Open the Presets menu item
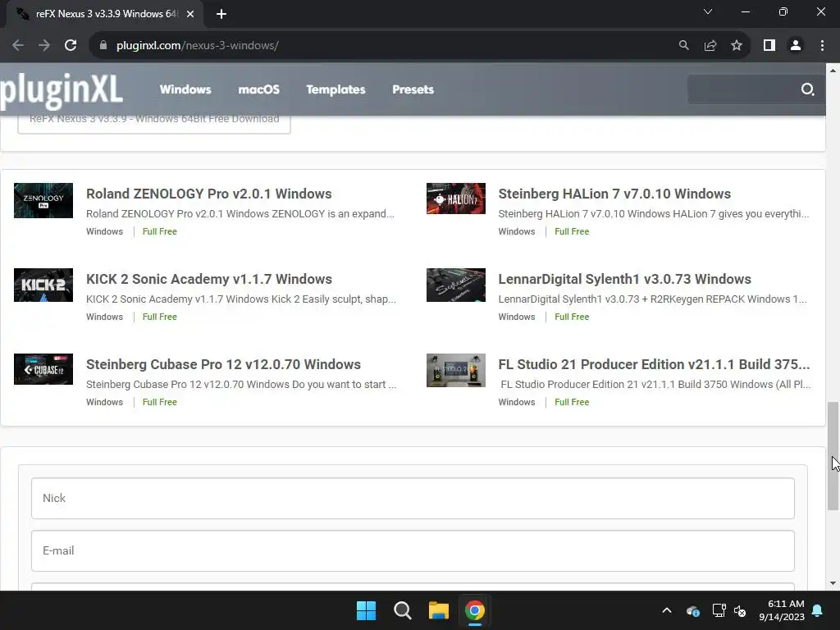The height and width of the screenshot is (630, 840). [413, 89]
